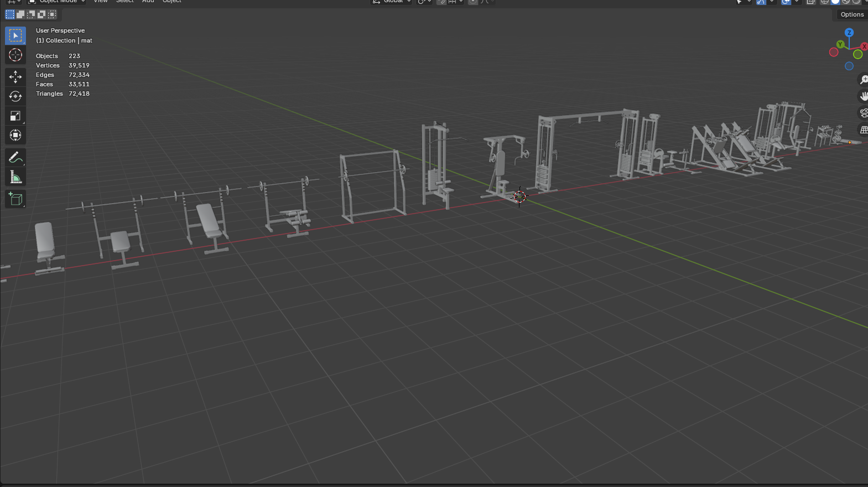Snap view to negative X axis circle

pyautogui.click(x=834, y=53)
